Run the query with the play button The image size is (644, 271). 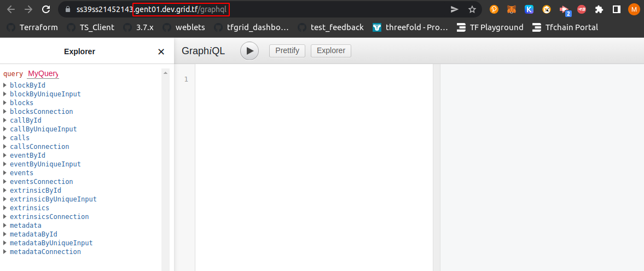tap(250, 51)
